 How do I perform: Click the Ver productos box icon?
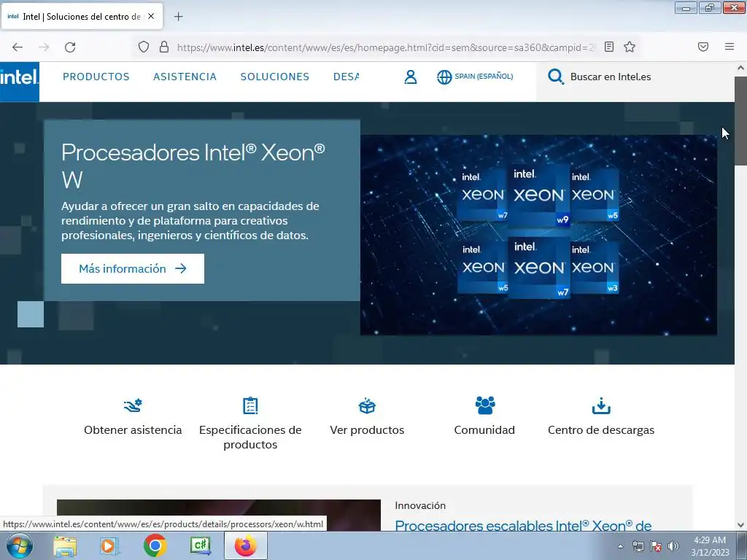(x=367, y=405)
